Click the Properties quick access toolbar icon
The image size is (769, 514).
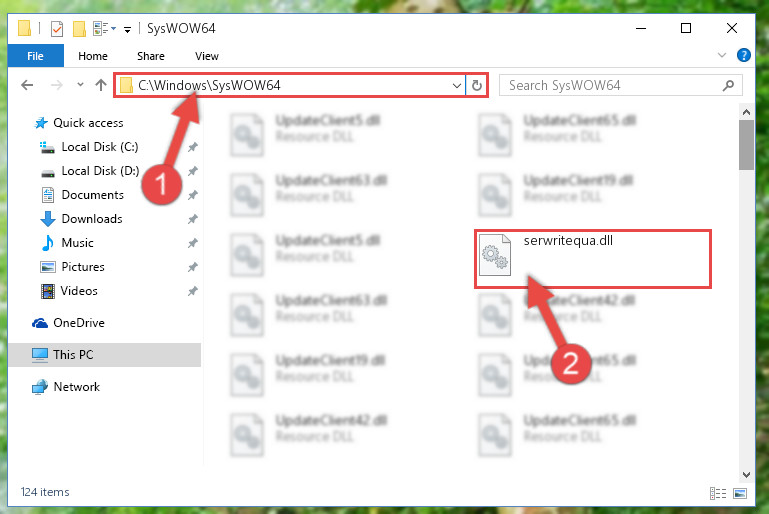pyautogui.click(x=57, y=28)
